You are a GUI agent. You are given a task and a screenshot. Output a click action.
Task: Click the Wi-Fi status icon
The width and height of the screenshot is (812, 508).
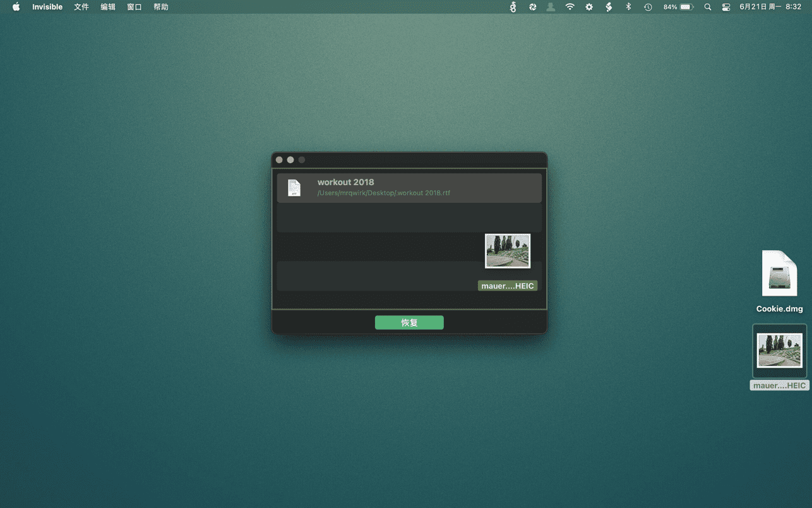click(x=570, y=7)
